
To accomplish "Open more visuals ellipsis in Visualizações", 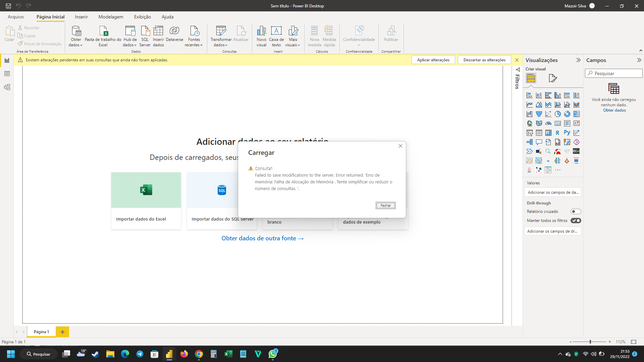I will tap(557, 170).
